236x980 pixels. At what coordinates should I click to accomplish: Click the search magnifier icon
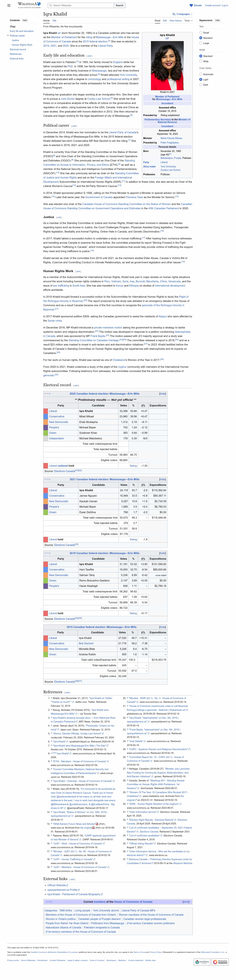tap(50, 5)
